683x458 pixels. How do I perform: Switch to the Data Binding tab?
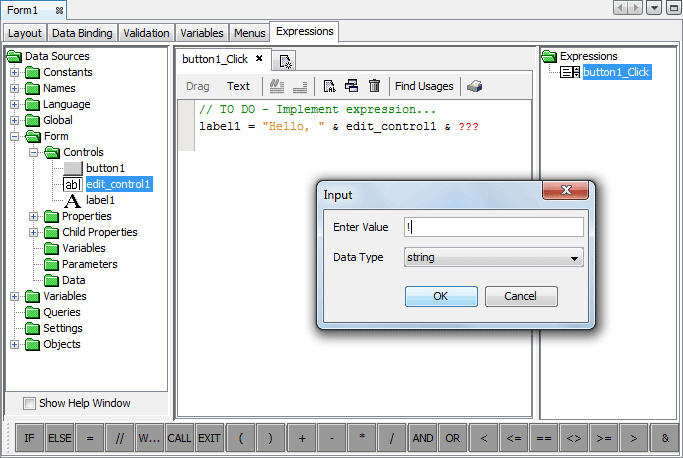point(82,33)
